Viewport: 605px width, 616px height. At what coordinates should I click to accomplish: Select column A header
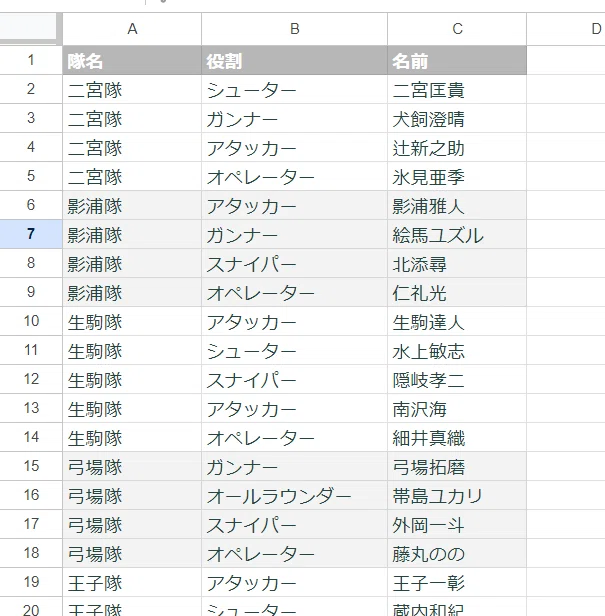pyautogui.click(x=132, y=29)
